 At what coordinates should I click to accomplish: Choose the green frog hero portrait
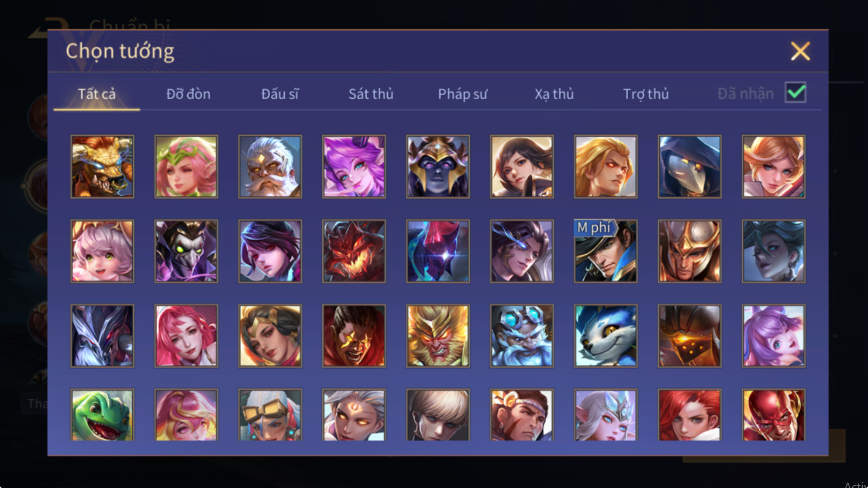102,415
